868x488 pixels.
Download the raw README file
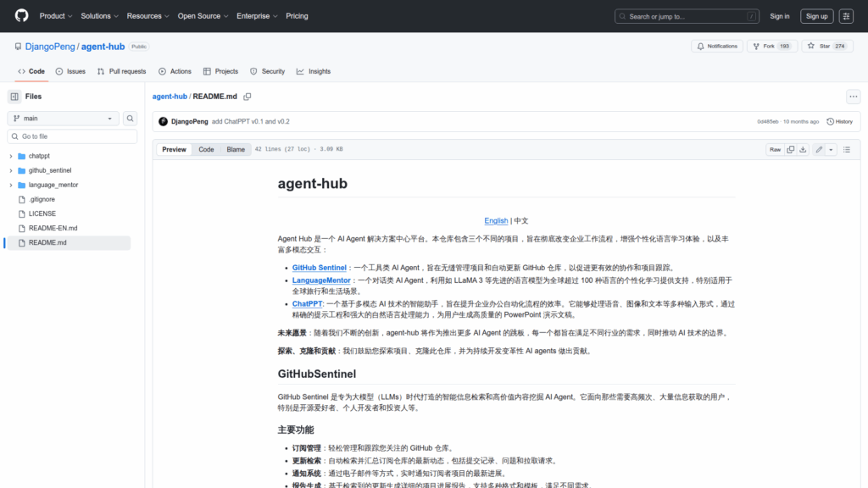pyautogui.click(x=804, y=149)
